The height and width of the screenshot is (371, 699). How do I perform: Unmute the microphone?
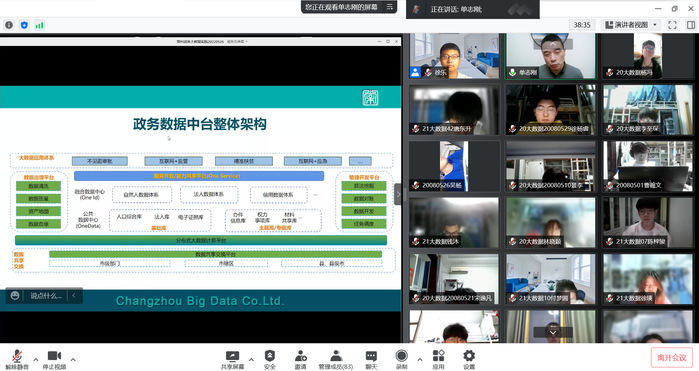pos(17,359)
